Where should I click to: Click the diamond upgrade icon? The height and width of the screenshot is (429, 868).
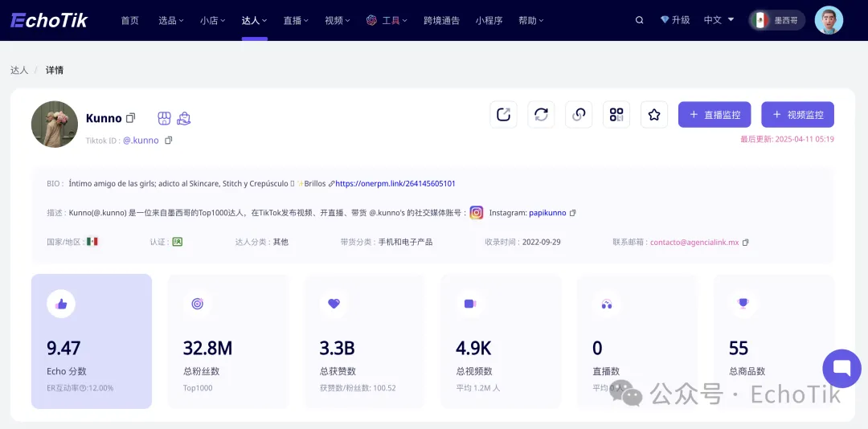pyautogui.click(x=665, y=20)
